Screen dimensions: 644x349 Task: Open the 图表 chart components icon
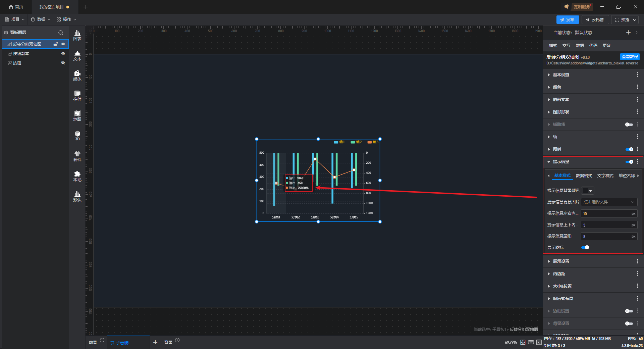(77, 35)
